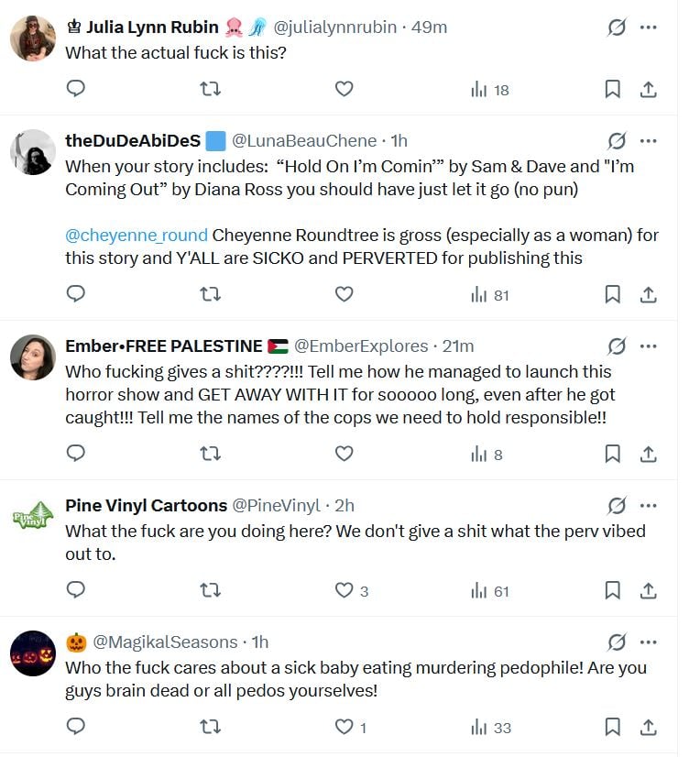Open the @cheyenne_round mention link

coord(137,235)
